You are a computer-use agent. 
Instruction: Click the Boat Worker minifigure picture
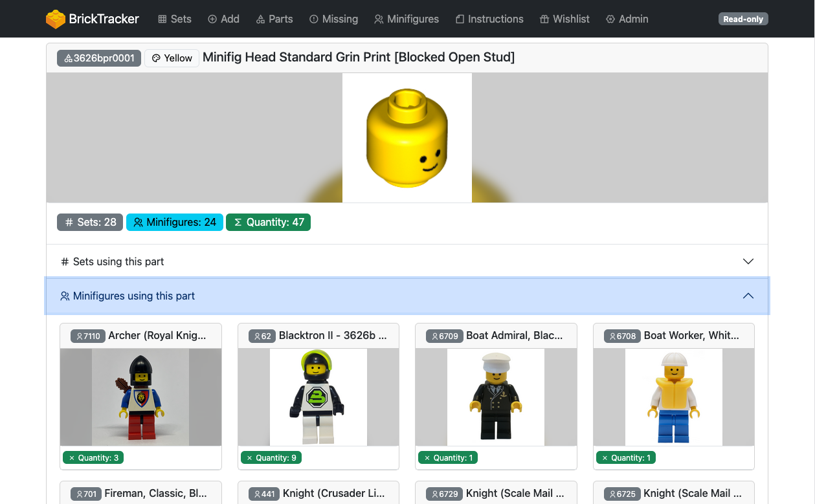coord(673,397)
